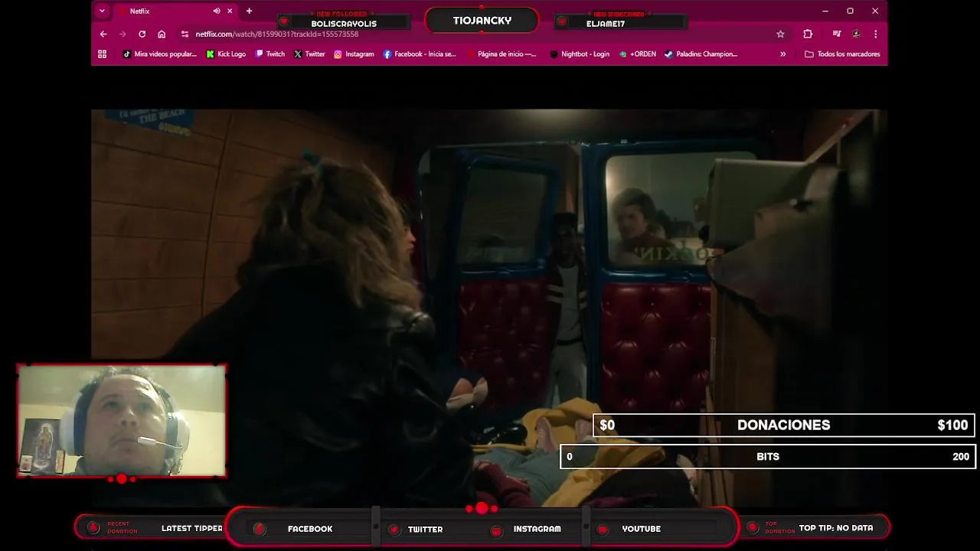This screenshot has height=551, width=980.
Task: Open the media controls icon
Action: tap(837, 34)
